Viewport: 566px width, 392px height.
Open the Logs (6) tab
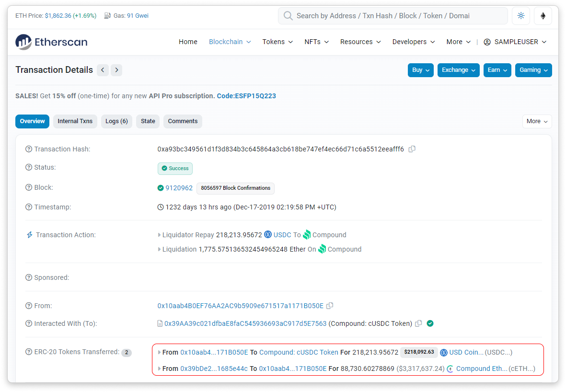pyautogui.click(x=116, y=121)
